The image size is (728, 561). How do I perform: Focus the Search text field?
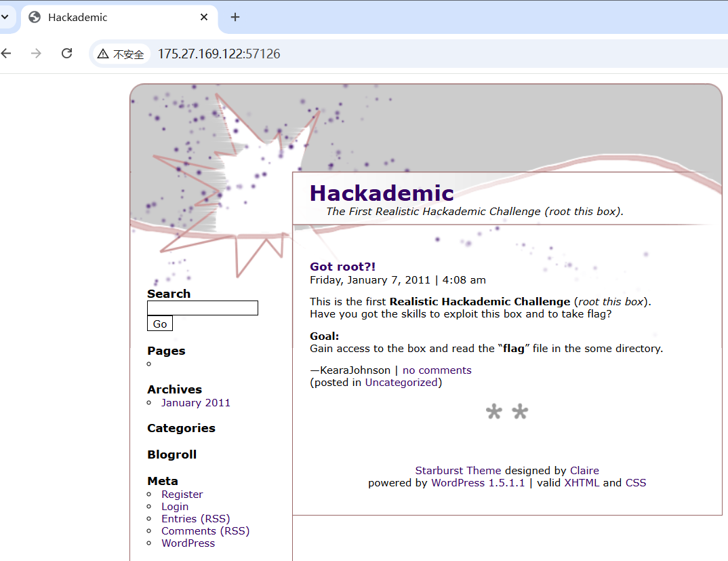point(202,308)
